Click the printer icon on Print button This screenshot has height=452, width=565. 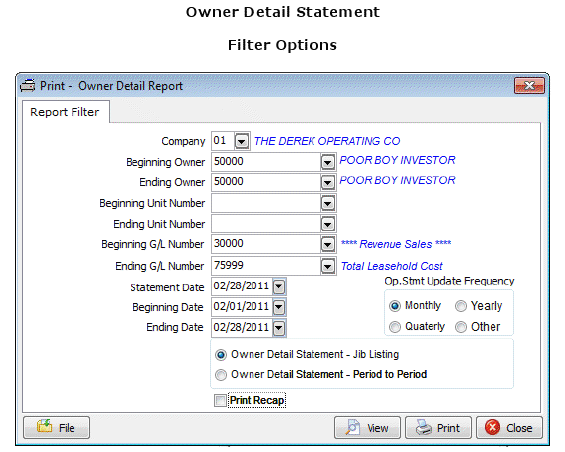point(423,427)
